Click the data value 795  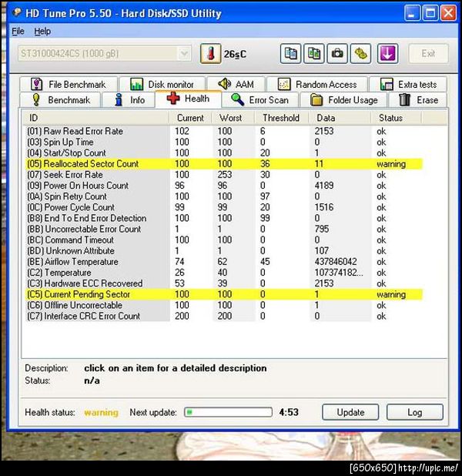pyautogui.click(x=321, y=229)
